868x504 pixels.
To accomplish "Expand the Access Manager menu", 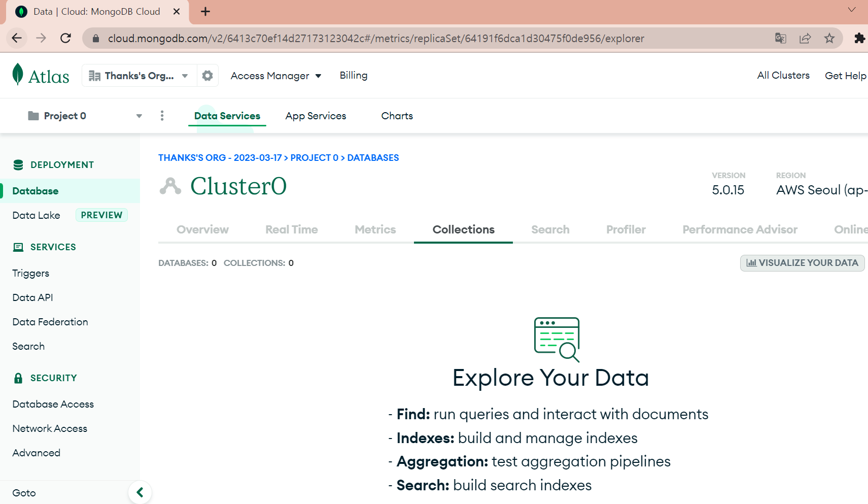I will coord(276,76).
